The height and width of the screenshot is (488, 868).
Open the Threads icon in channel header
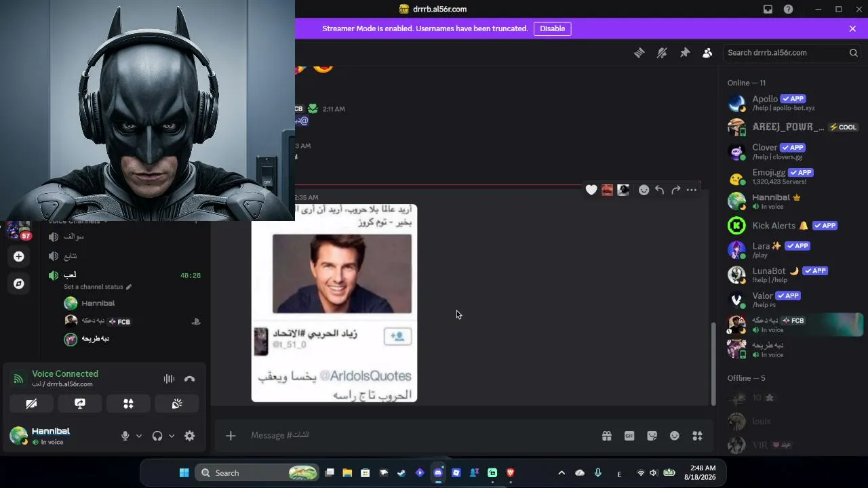click(x=639, y=53)
